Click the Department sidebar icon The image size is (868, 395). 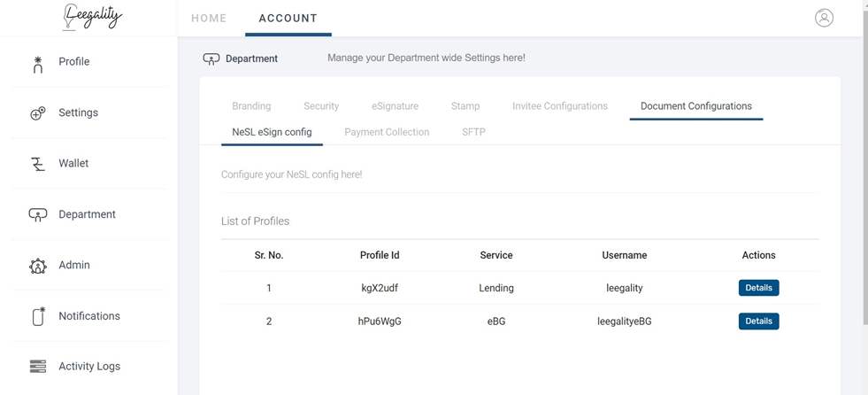click(38, 215)
